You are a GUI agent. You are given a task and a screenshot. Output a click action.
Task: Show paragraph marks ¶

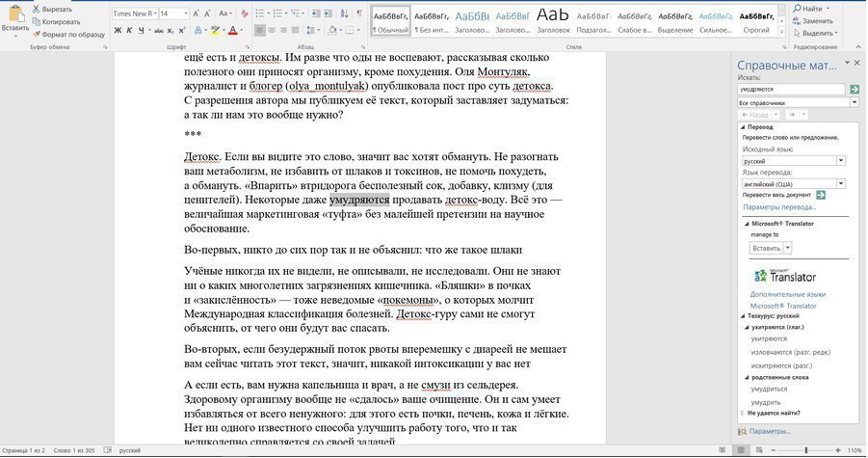pos(359,13)
